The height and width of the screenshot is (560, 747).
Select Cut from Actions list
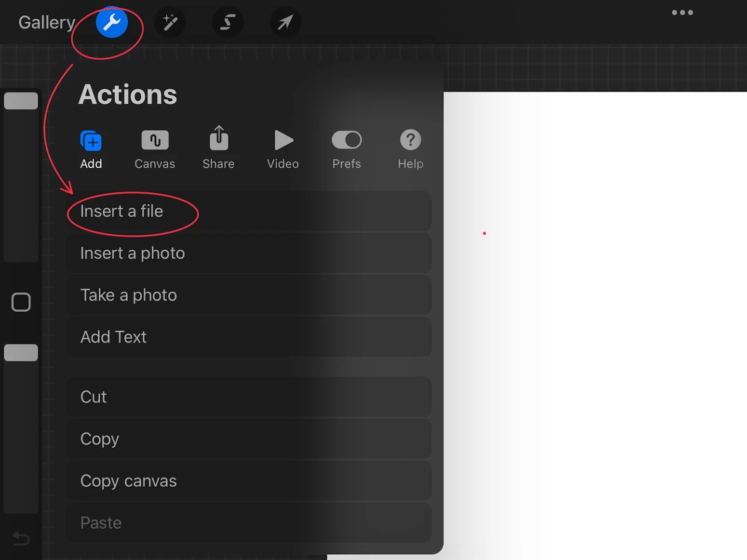click(249, 397)
